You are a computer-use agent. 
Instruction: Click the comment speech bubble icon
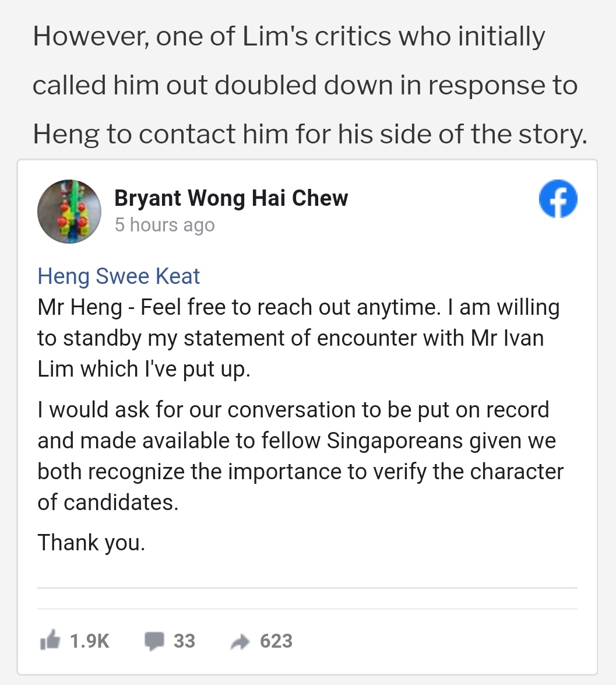pyautogui.click(x=154, y=641)
